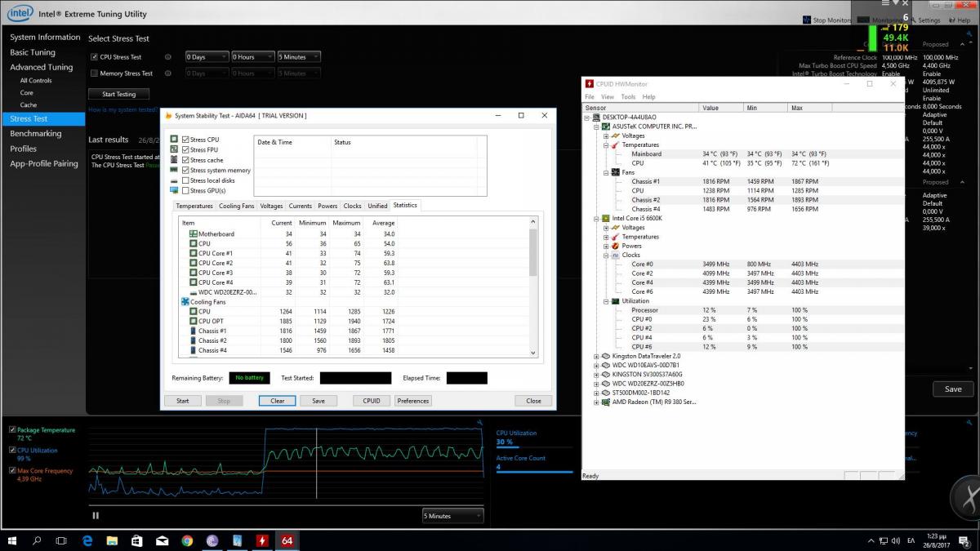Click the Intel Core i5 6600K chip icon
This screenshot has width=980, height=551.
pyautogui.click(x=605, y=219)
